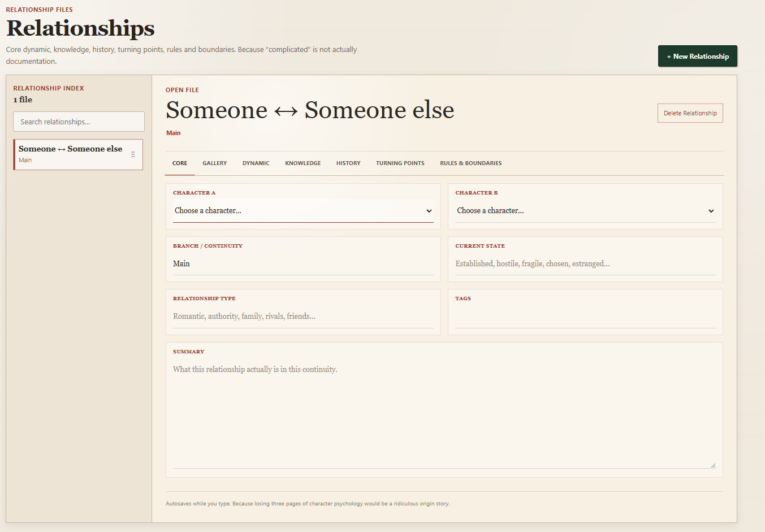Switch to the Gallery tab
Image resolution: width=765 pixels, height=532 pixels.
point(215,163)
